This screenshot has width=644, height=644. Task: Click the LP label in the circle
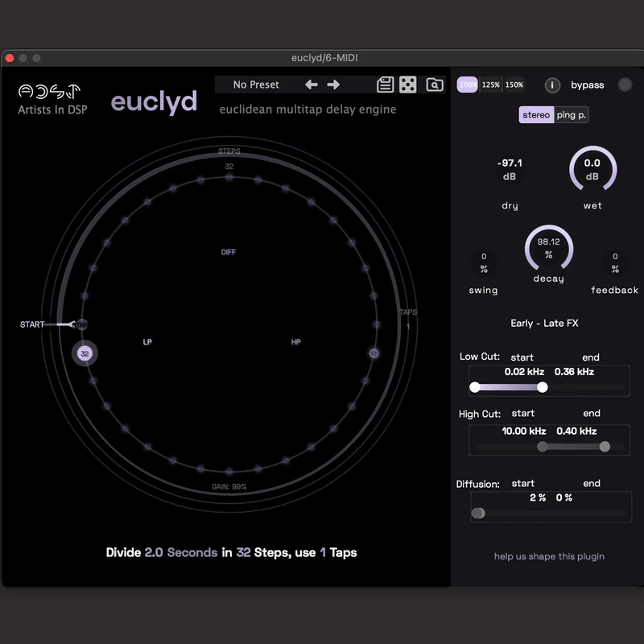[x=147, y=342]
